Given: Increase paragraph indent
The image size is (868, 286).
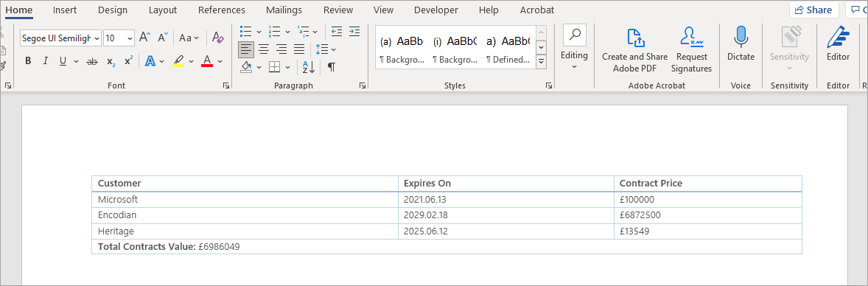Looking at the screenshot, I should coord(354,31).
